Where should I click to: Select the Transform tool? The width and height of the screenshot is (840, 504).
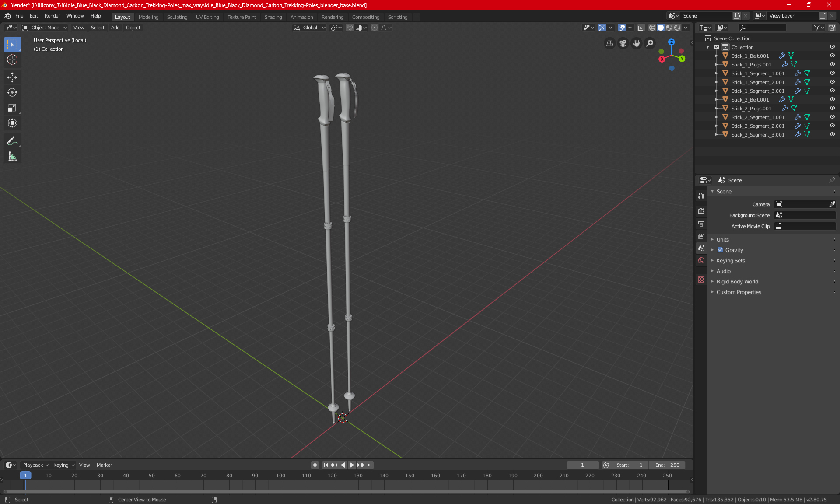point(12,123)
